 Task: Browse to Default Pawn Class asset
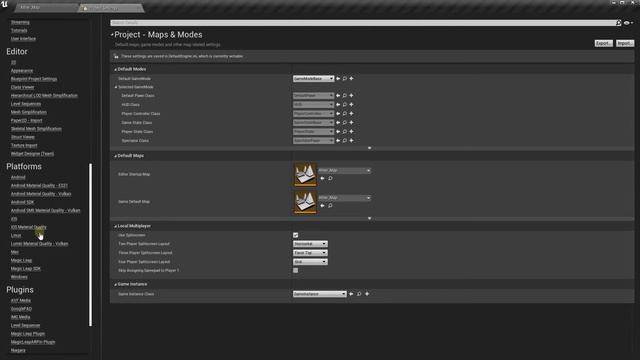[345, 96]
